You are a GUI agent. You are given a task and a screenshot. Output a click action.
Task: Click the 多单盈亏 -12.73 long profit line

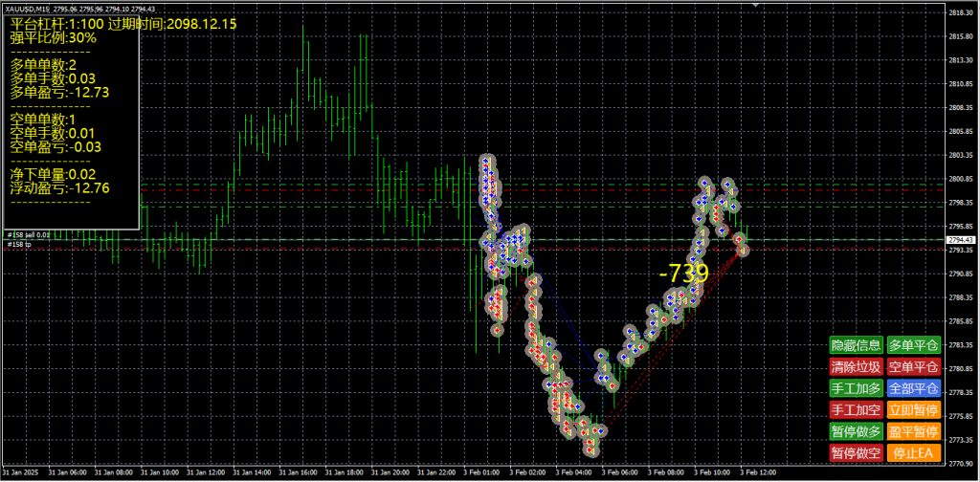coord(59,93)
